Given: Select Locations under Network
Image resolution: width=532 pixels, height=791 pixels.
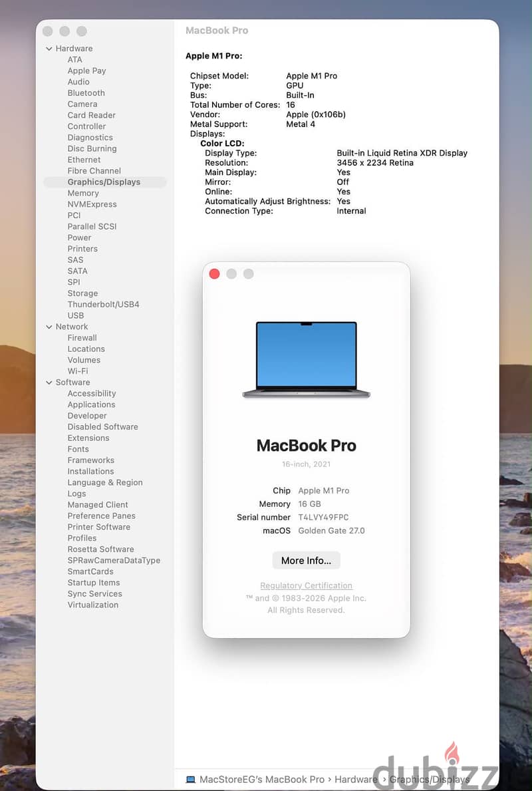Looking at the screenshot, I should pyautogui.click(x=86, y=349).
